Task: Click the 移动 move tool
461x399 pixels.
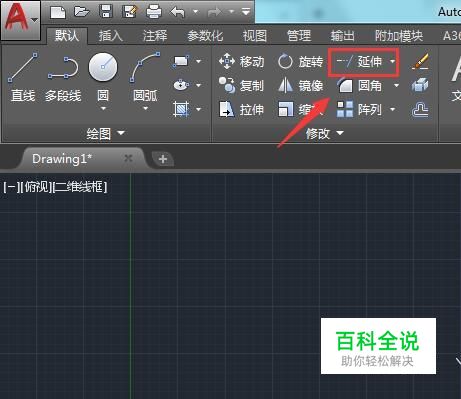Action: tap(242, 62)
